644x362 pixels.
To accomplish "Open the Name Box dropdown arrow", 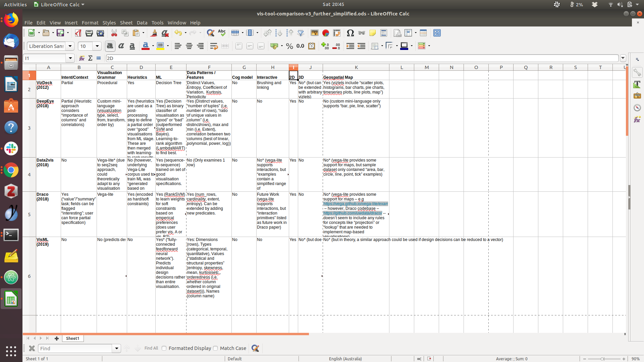I will [70, 58].
